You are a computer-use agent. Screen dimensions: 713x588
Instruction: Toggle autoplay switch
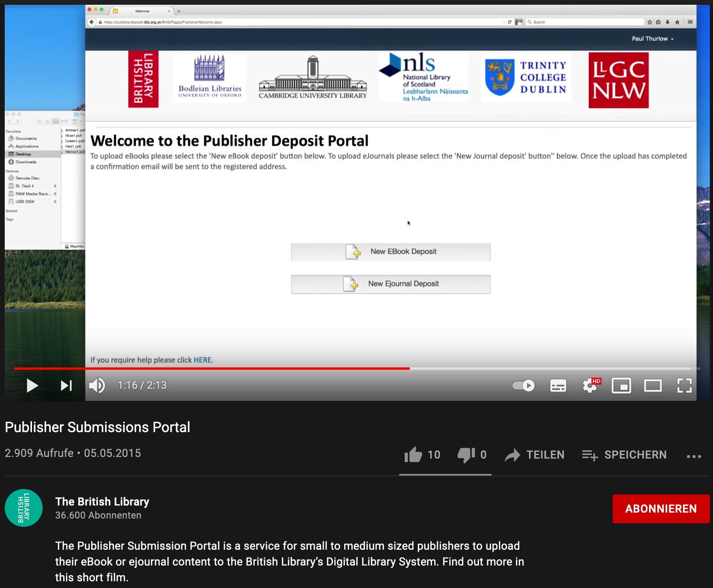coord(523,386)
